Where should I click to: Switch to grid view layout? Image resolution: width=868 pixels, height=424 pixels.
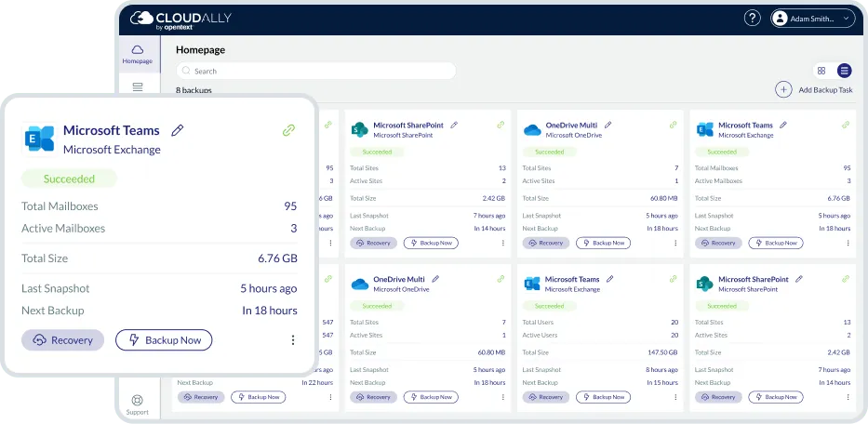click(x=821, y=71)
